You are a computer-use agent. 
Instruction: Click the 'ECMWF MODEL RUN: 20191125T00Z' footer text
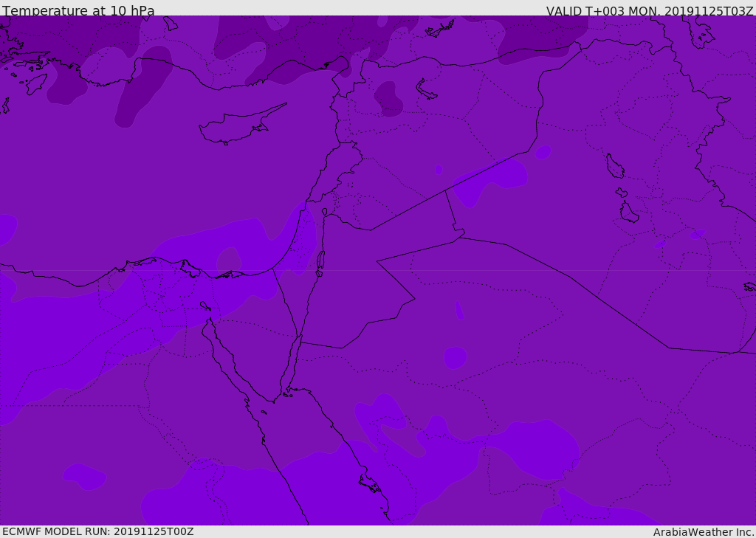coord(98,532)
